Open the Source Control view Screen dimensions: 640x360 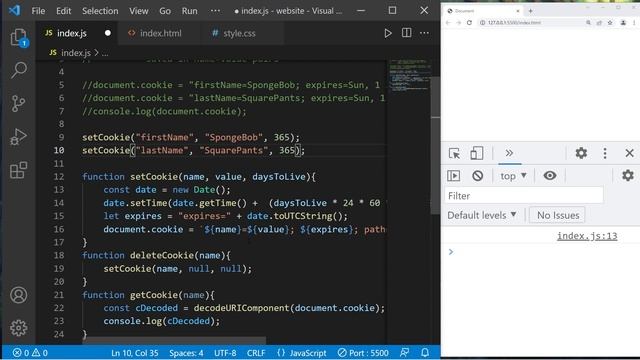[x=18, y=104]
